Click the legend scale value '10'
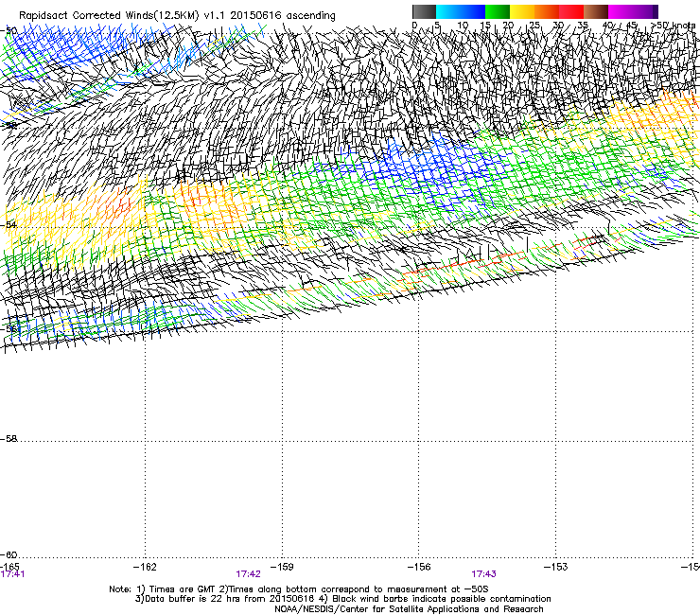This screenshot has height=615, width=700. coord(463,26)
